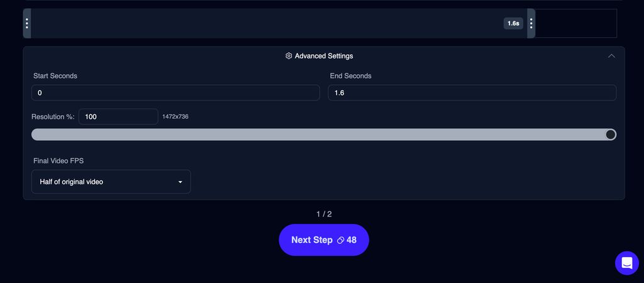Click the left trim handle dots
This screenshot has width=644, height=283.
[x=26, y=23]
